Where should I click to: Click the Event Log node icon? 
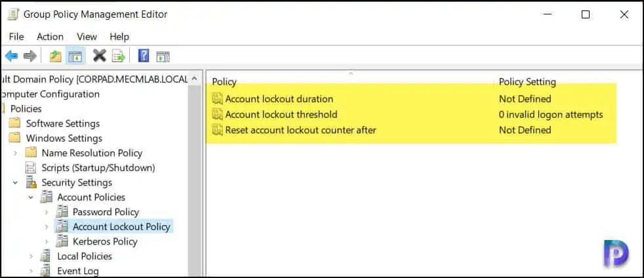(46, 271)
